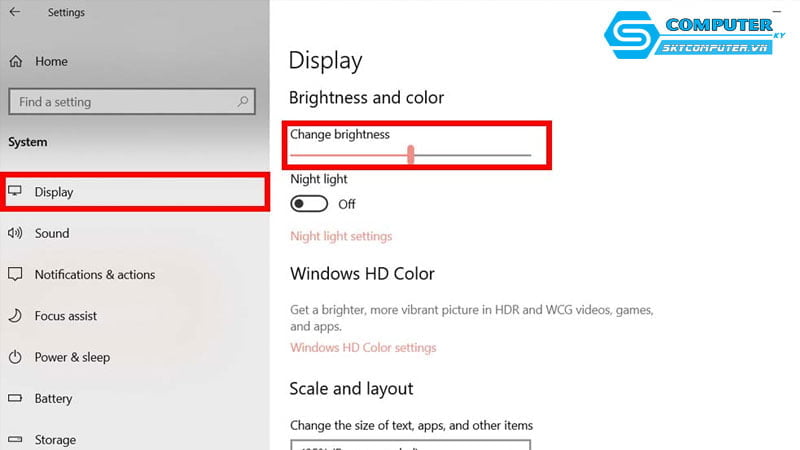
Task: Click the Find a setting search box
Action: [x=120, y=101]
